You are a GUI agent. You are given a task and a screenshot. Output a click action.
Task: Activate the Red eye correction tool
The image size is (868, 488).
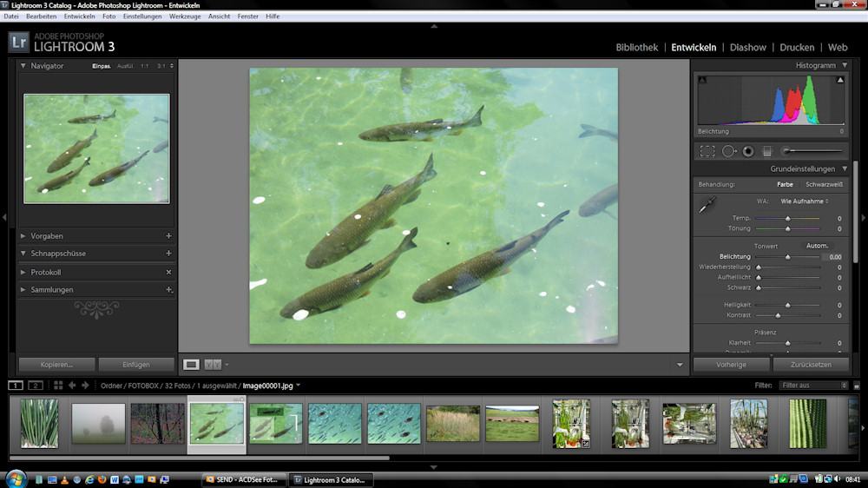click(747, 151)
